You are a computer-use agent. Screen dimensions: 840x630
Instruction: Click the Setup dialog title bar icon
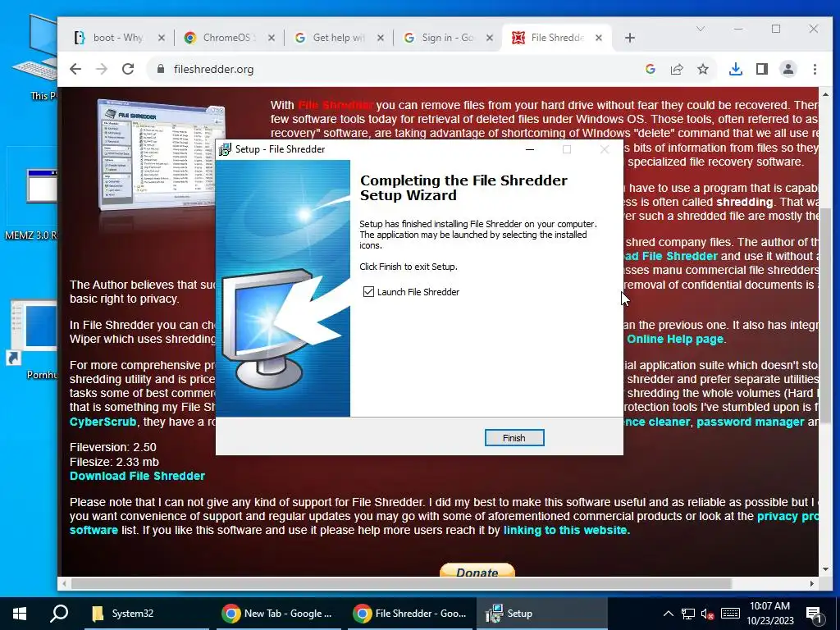pos(226,149)
